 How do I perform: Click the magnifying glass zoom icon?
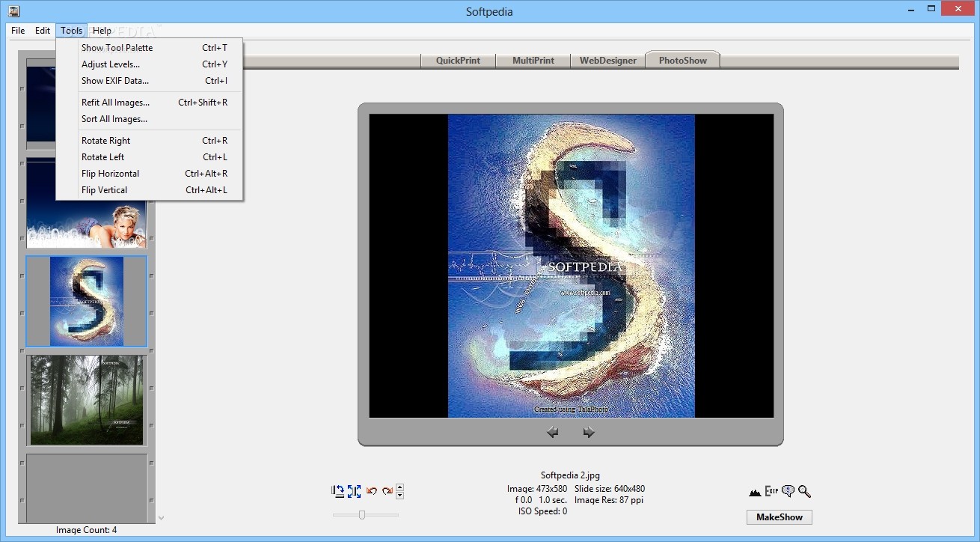point(804,492)
